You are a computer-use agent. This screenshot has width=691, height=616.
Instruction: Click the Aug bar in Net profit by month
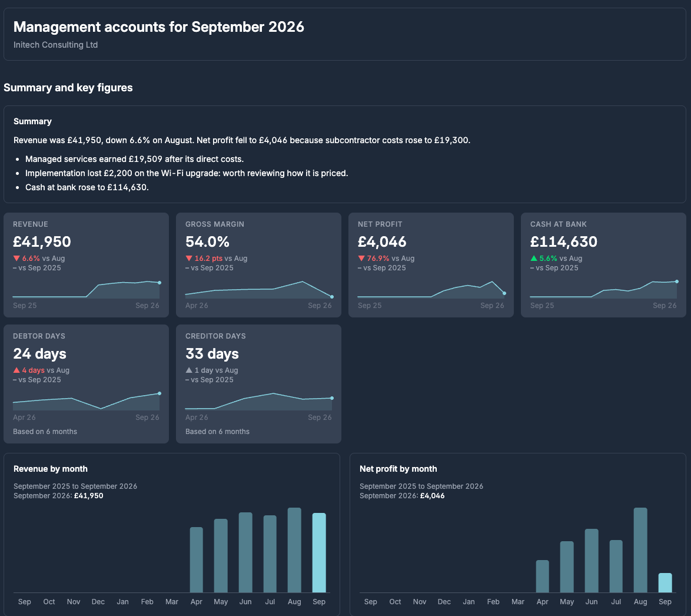640,550
